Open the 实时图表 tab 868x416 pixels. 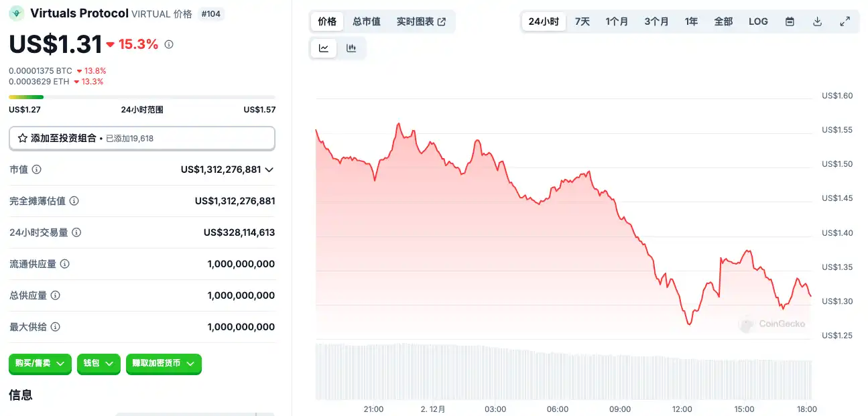click(x=421, y=21)
